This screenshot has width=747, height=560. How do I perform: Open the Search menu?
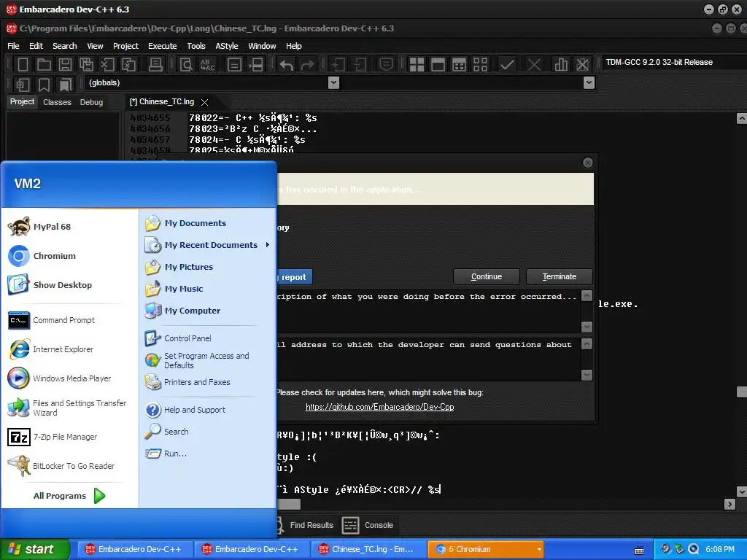[64, 46]
